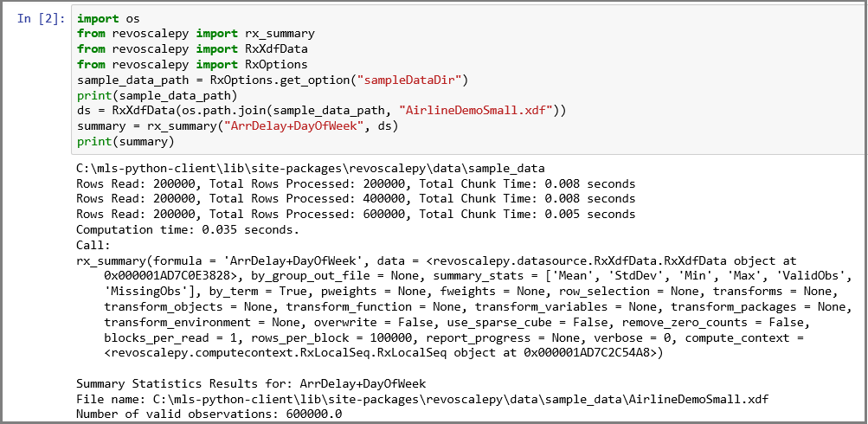The height and width of the screenshot is (424, 868).
Task: Click the 'import RxOptions' code line
Action: pyautogui.click(x=191, y=65)
